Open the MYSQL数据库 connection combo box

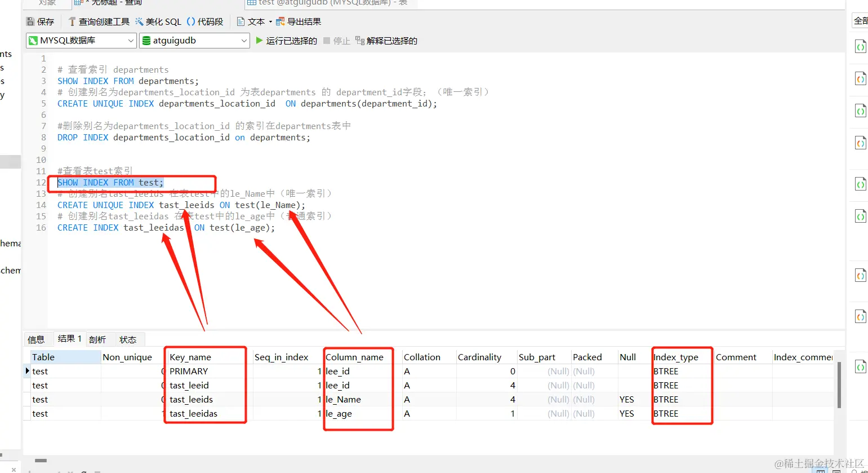coord(81,41)
